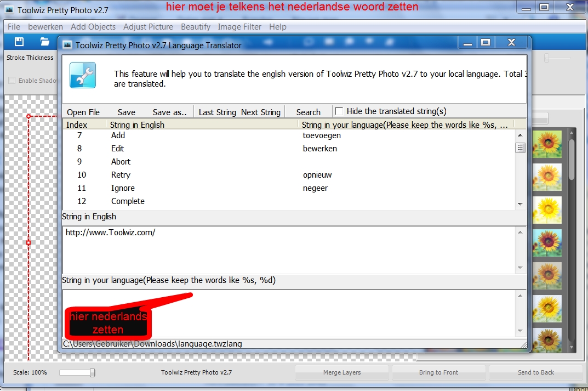
Task: Open the Help menu
Action: point(277,27)
